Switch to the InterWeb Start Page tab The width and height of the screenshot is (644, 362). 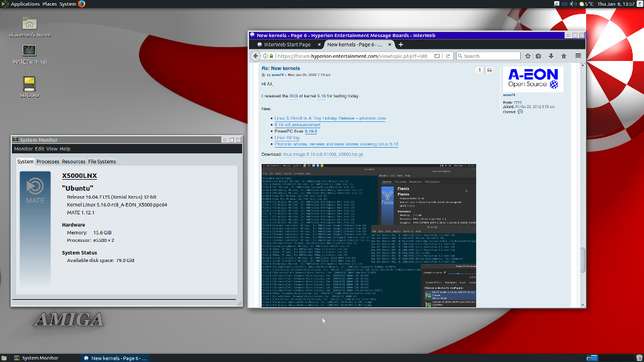[x=287, y=45]
